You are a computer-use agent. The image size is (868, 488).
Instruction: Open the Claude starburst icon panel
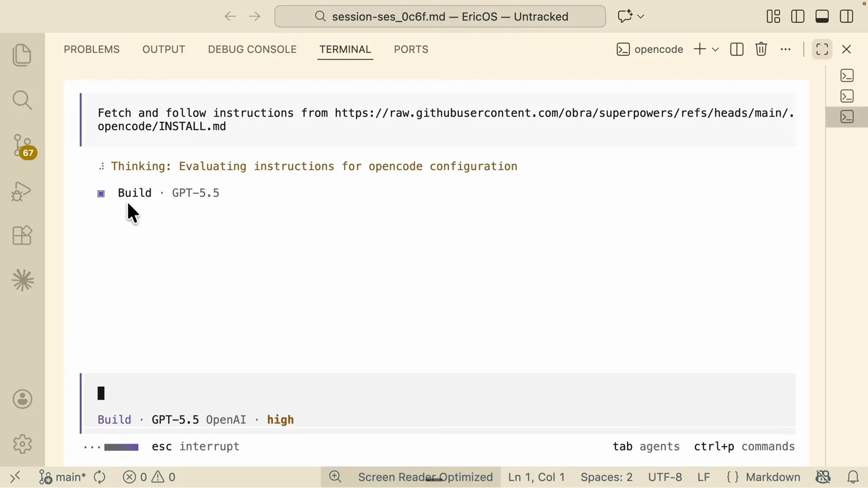[x=22, y=280]
